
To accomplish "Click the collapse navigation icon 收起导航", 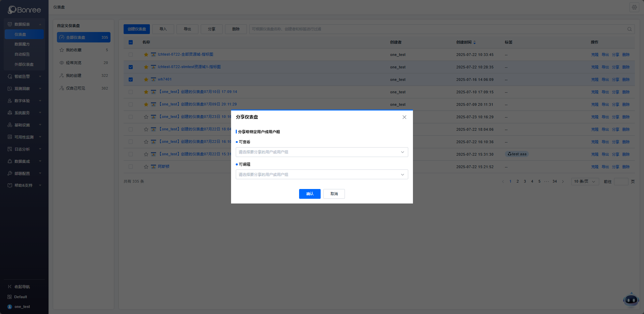I will (x=10, y=287).
